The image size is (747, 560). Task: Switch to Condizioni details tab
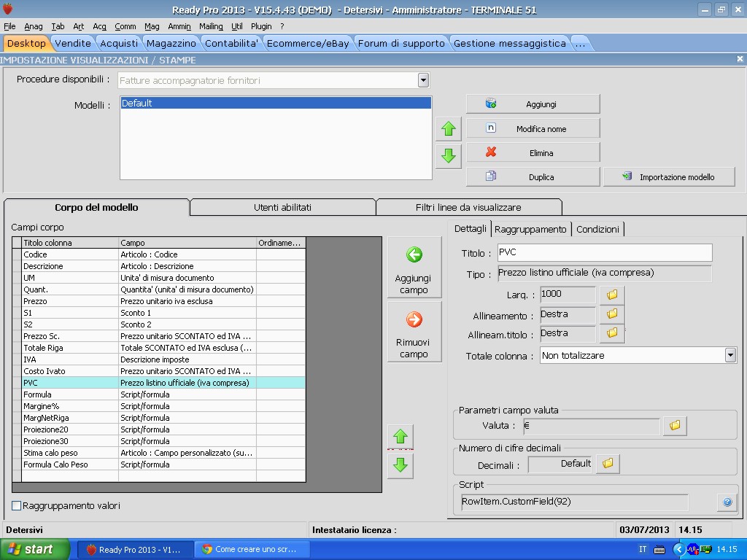(x=597, y=230)
